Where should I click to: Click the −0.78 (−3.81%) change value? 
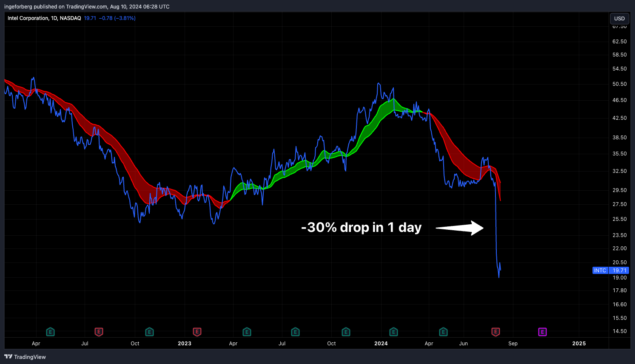[117, 18]
